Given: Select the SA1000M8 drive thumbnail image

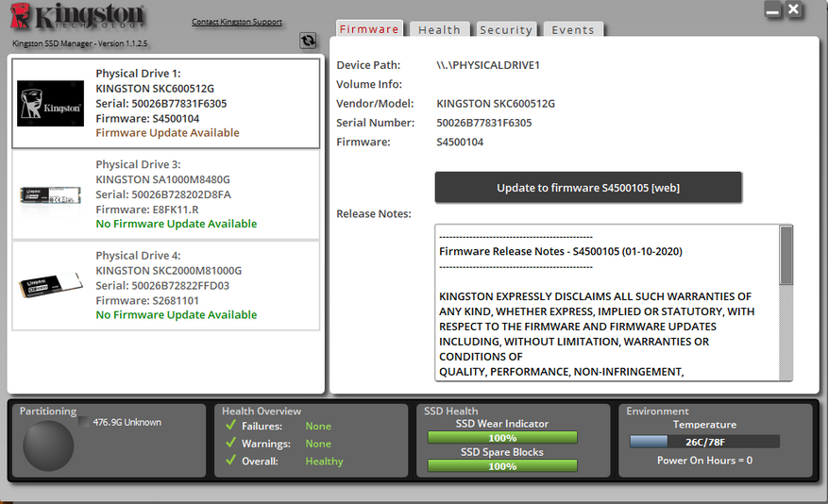Looking at the screenshot, I should [50, 195].
